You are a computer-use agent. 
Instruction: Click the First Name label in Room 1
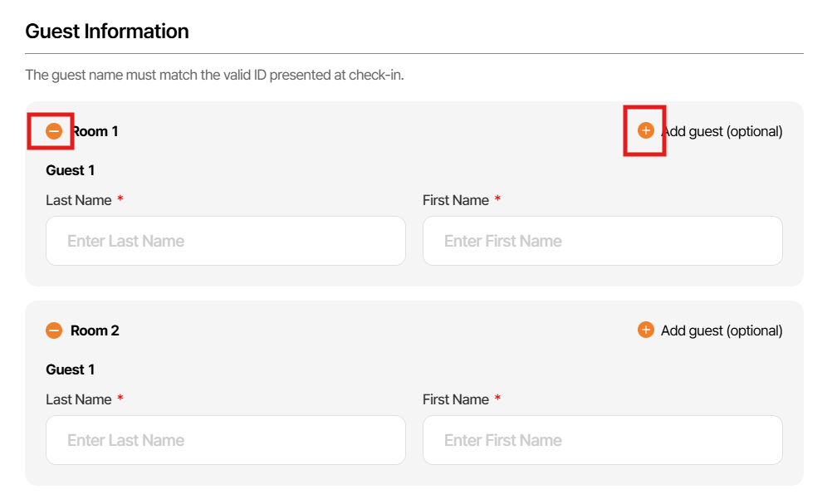point(455,200)
